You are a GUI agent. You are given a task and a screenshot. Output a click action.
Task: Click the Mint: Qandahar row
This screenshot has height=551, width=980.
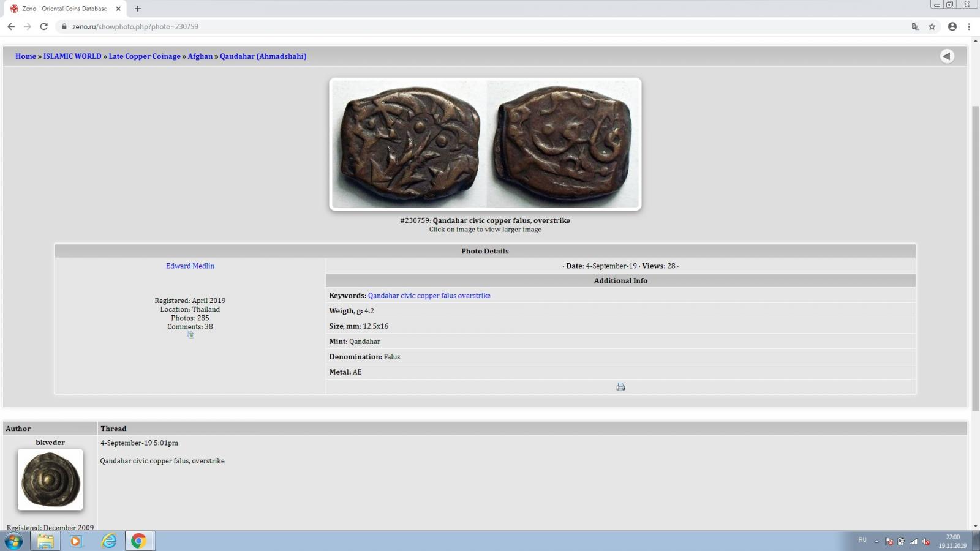[x=620, y=342]
